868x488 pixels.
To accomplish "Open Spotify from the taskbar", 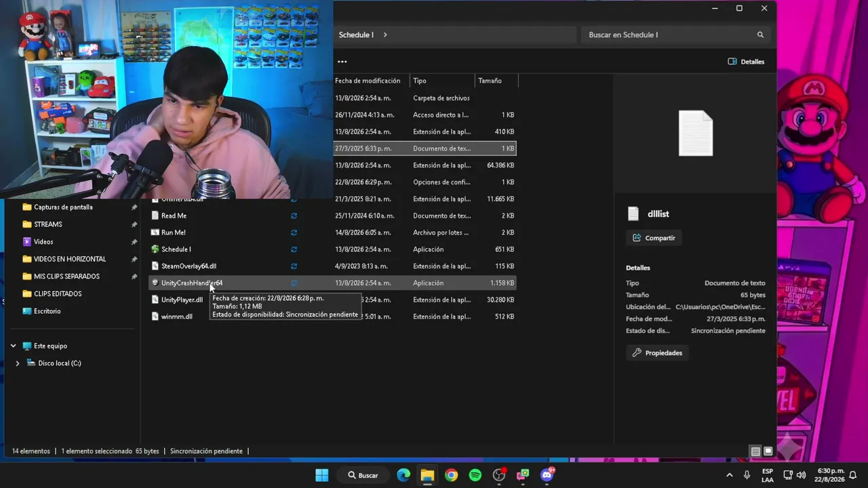I will tap(475, 475).
